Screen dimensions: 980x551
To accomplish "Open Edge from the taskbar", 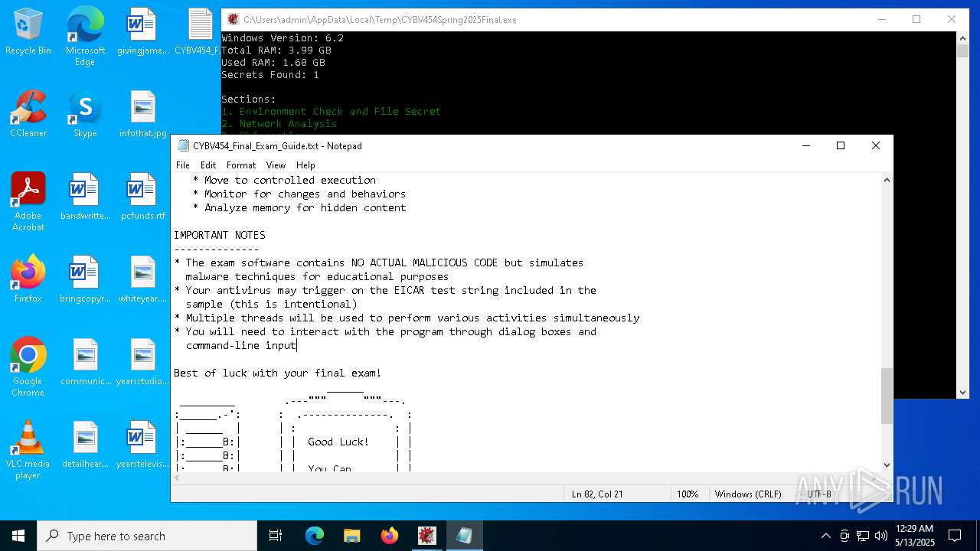I will pos(315,536).
